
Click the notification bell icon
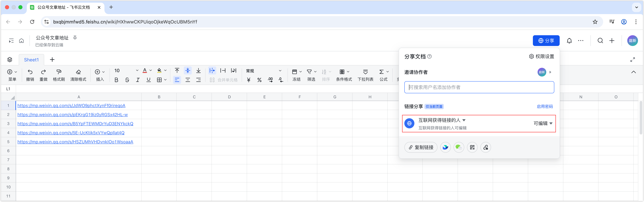(x=569, y=41)
